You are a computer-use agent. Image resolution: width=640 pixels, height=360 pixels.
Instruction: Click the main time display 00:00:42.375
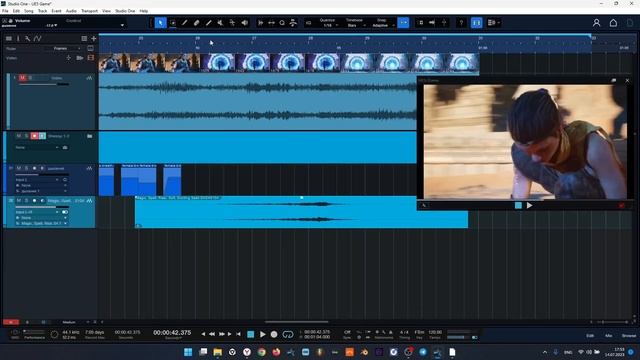172,333
